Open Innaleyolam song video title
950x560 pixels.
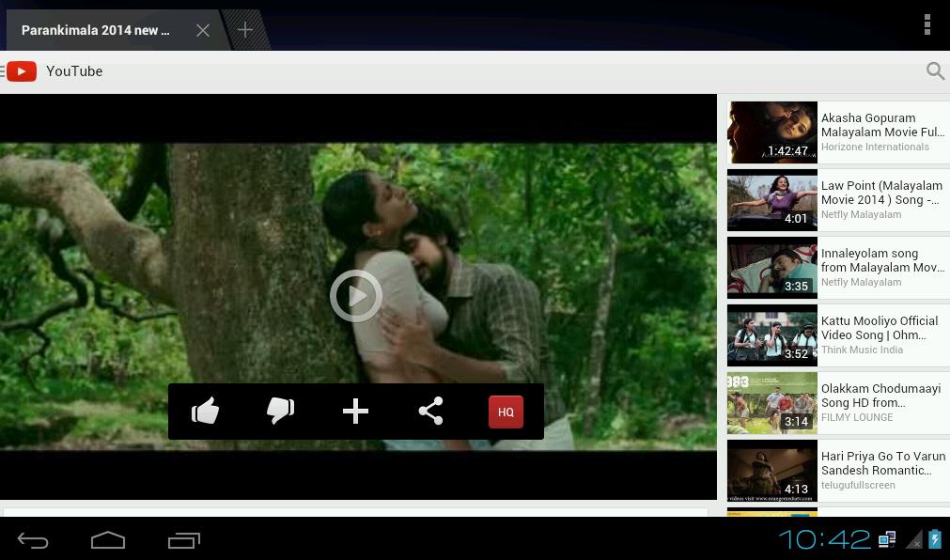(x=882, y=260)
